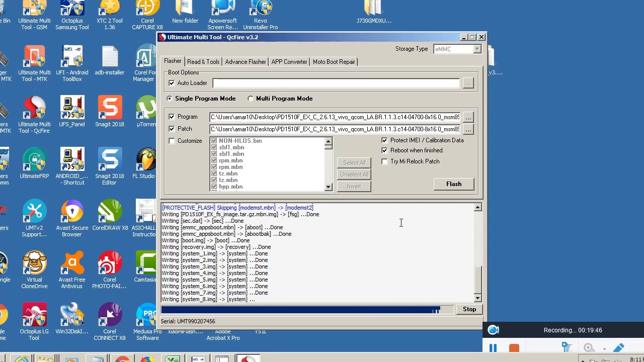Stop the flashing process

tap(469, 309)
